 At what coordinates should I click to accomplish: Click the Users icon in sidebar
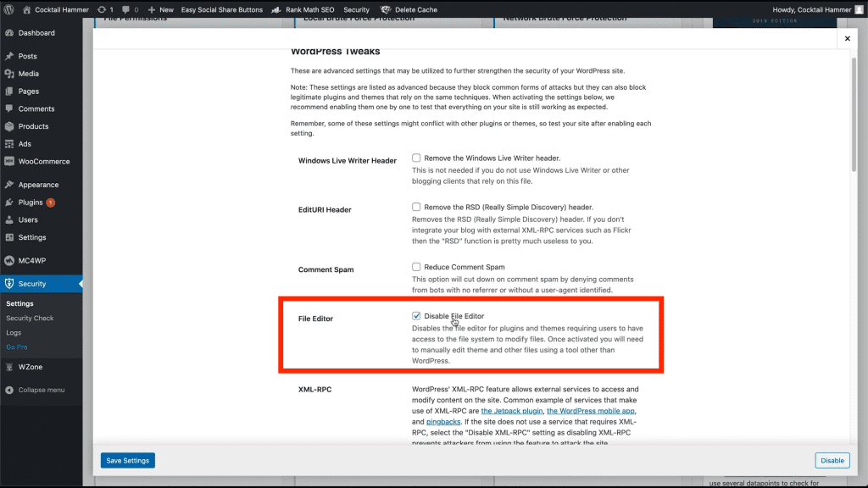tap(9, 219)
